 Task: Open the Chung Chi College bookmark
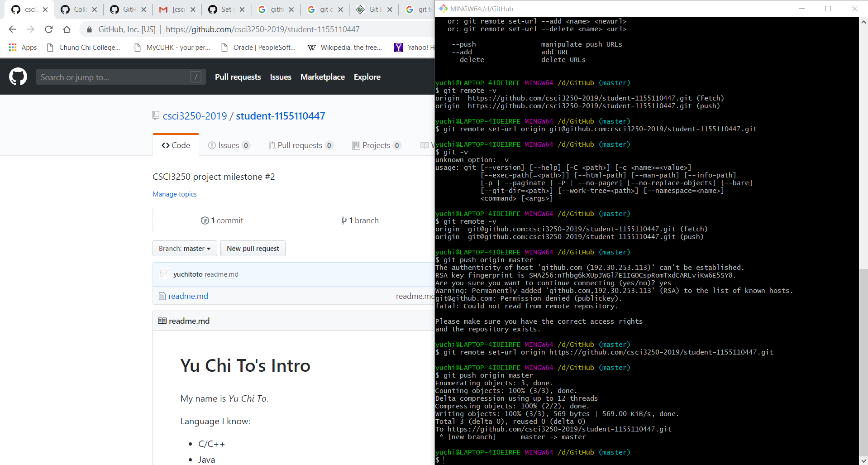coord(84,48)
